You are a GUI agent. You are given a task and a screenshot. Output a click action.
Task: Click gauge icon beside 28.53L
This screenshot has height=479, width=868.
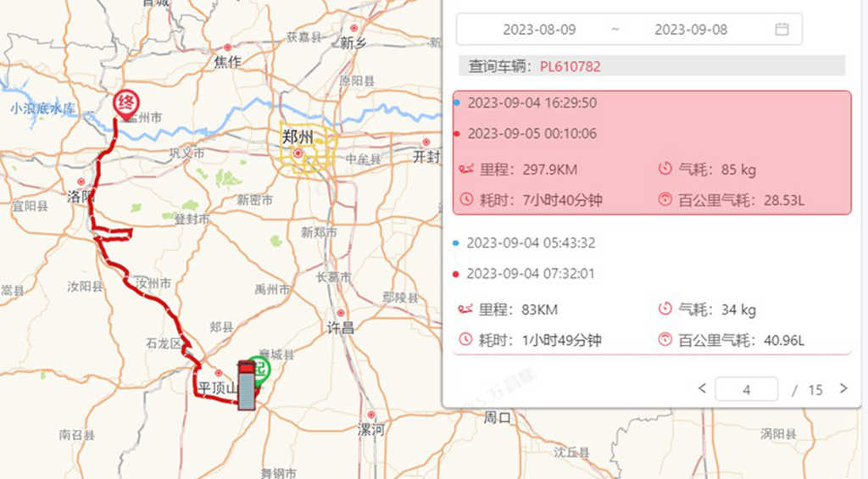pos(665,200)
